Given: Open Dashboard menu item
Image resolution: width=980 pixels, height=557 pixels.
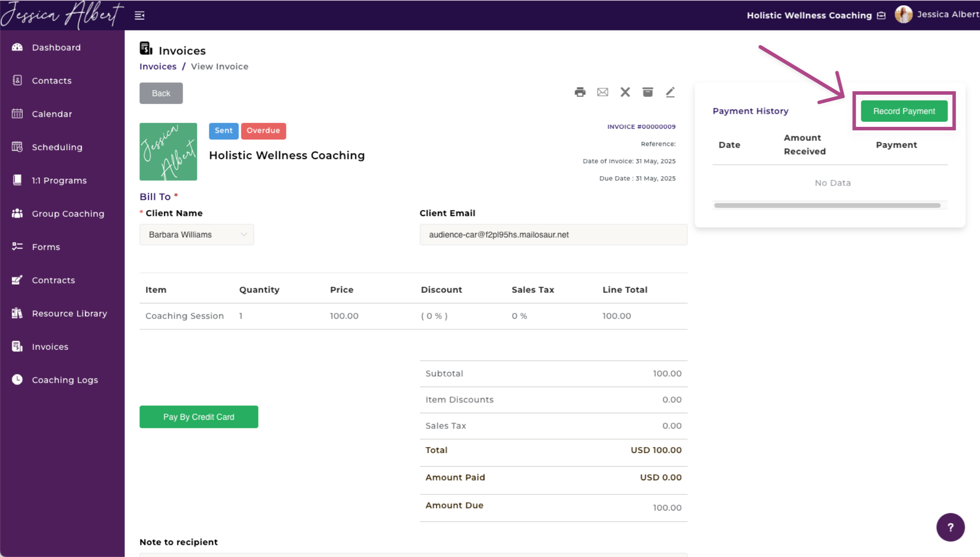Looking at the screenshot, I should [x=56, y=47].
